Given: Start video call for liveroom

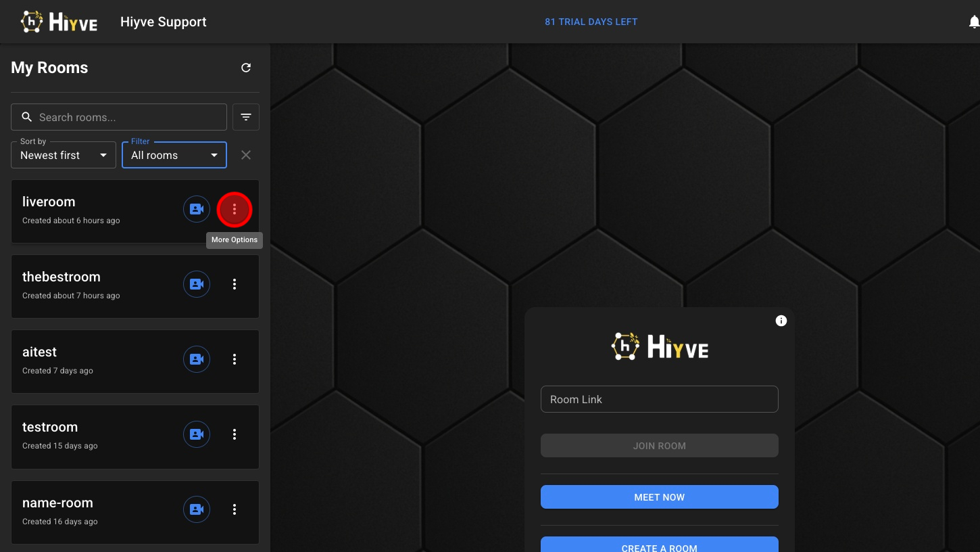Looking at the screenshot, I should coord(197,209).
